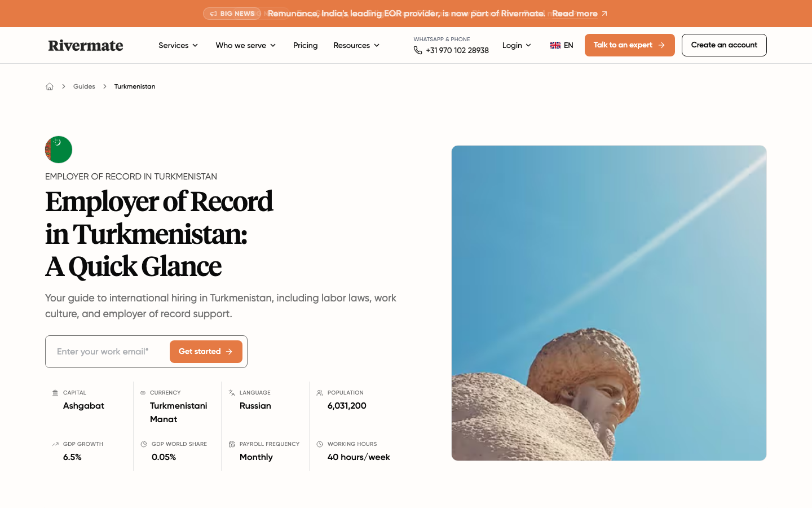Viewport: 812px width, 508px height.
Task: Open the Login dropdown
Action: point(517,45)
